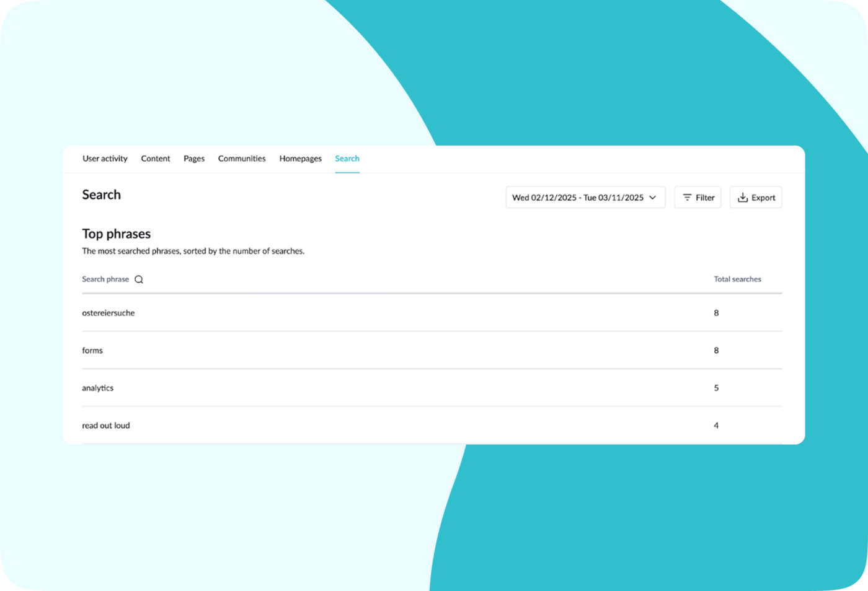Select the Search tab

(x=347, y=159)
